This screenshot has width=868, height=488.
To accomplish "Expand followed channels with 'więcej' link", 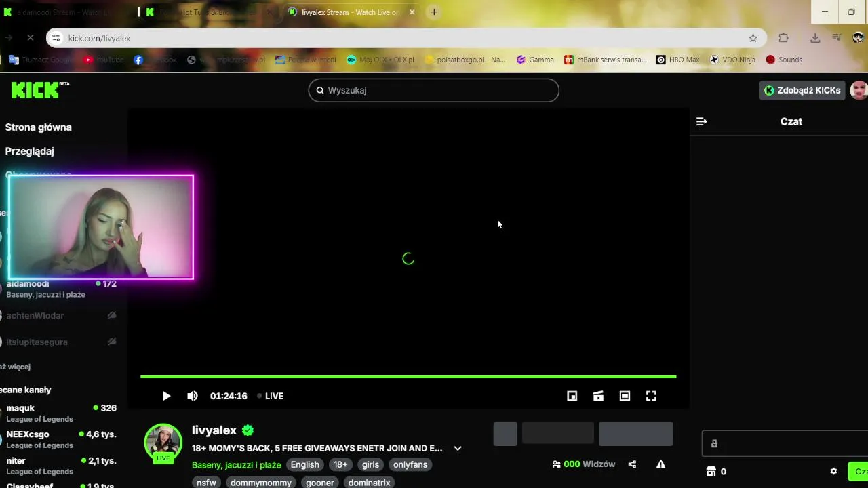I will coord(15,367).
